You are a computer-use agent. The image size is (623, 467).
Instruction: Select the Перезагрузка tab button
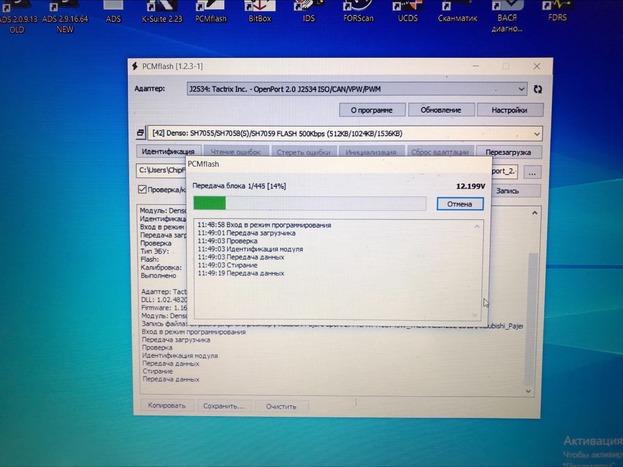[x=508, y=152]
